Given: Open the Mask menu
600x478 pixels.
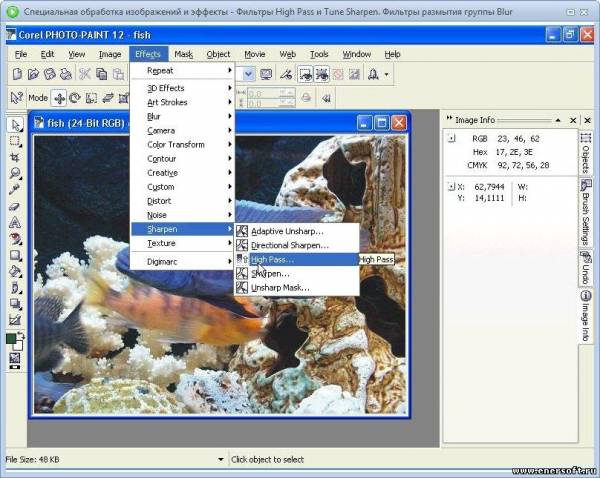Looking at the screenshot, I should (183, 54).
